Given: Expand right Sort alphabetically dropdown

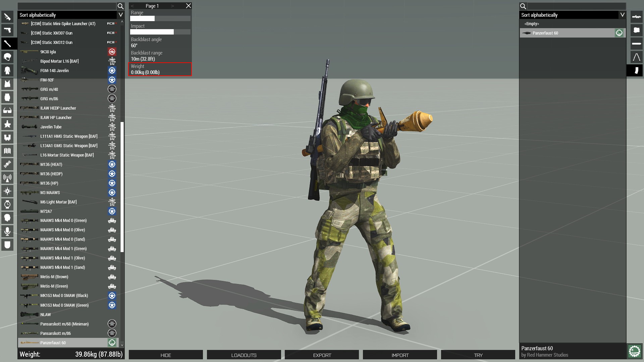Looking at the screenshot, I should [x=622, y=15].
